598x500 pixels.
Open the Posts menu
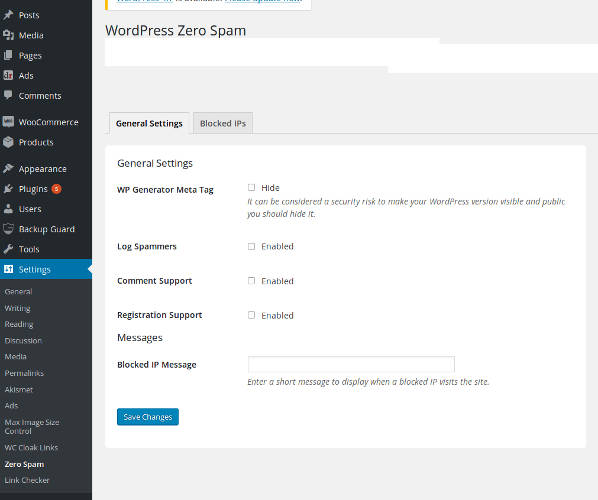tap(29, 15)
